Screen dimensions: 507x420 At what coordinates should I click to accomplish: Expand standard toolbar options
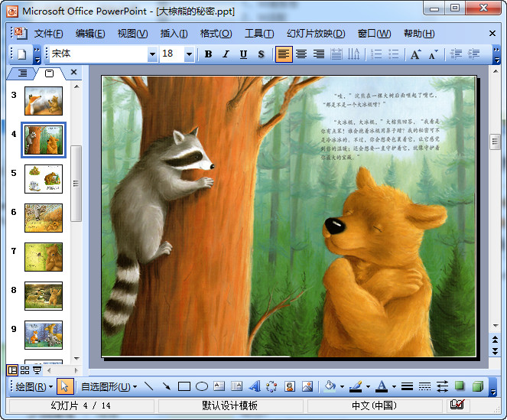37,54
